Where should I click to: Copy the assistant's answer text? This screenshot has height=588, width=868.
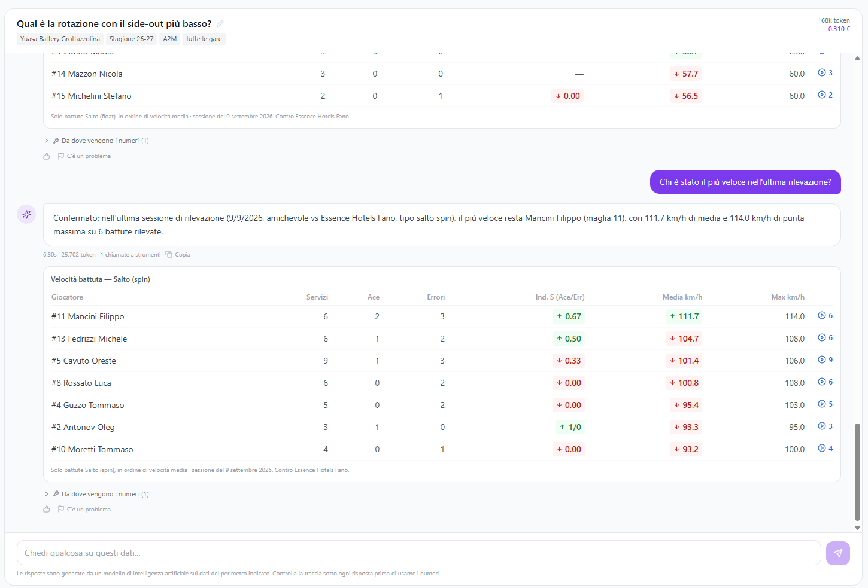[x=178, y=255]
